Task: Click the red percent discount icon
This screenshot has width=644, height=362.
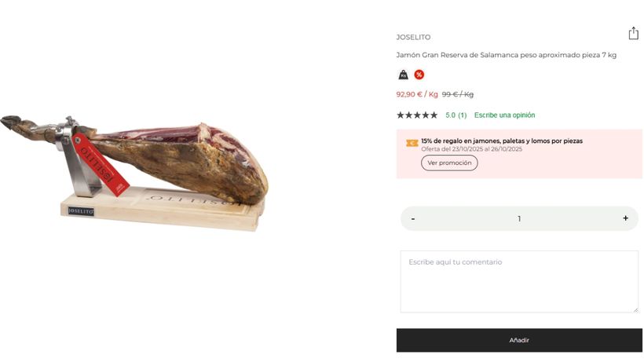Action: click(x=419, y=75)
